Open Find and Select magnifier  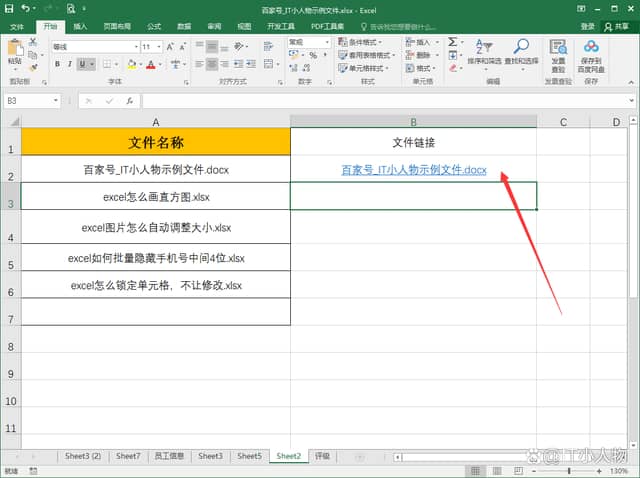click(x=521, y=47)
